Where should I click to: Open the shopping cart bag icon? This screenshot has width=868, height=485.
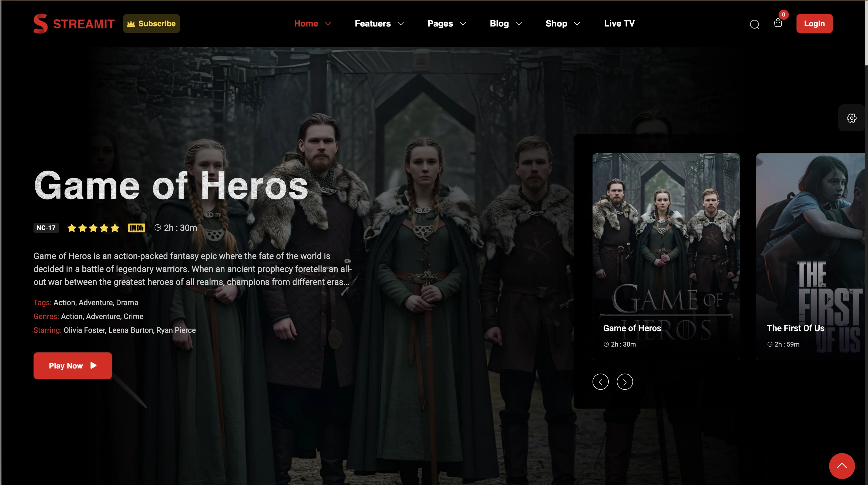click(x=778, y=23)
